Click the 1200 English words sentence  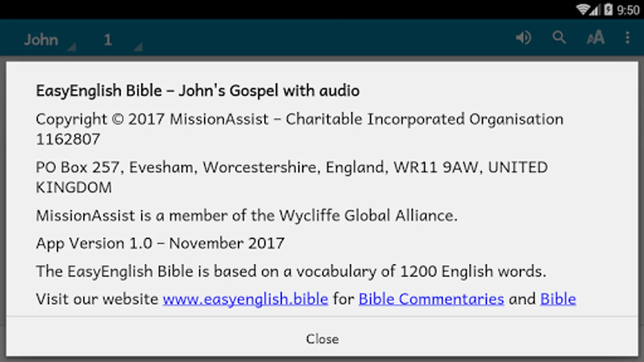[291, 271]
